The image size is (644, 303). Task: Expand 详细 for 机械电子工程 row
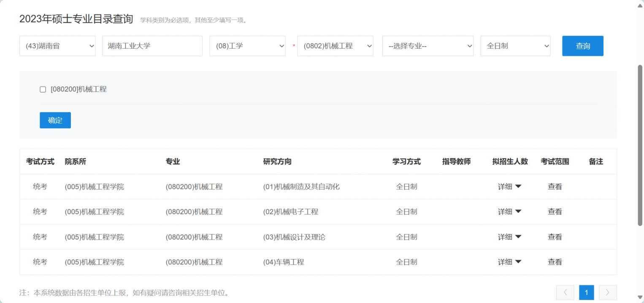(x=510, y=212)
